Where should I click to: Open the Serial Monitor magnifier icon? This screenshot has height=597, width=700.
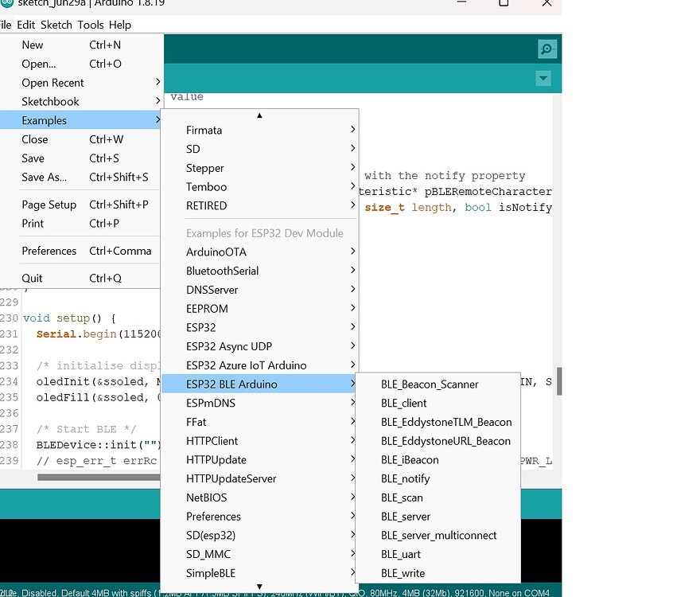[x=547, y=49]
